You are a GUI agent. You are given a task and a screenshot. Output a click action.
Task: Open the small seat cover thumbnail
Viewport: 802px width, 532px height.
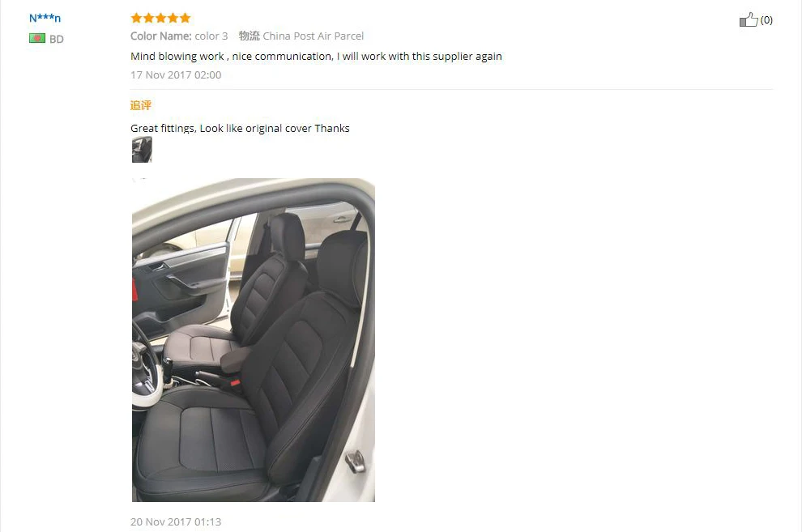(142, 149)
